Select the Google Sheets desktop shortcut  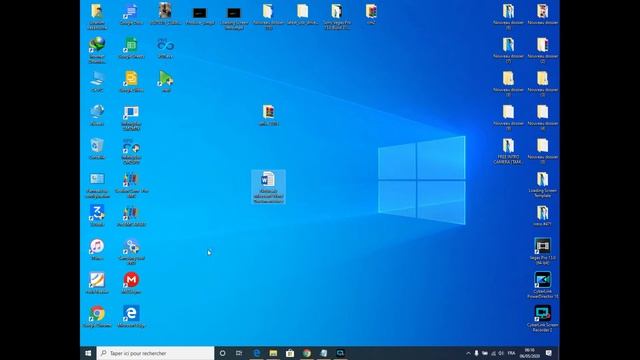(x=131, y=48)
